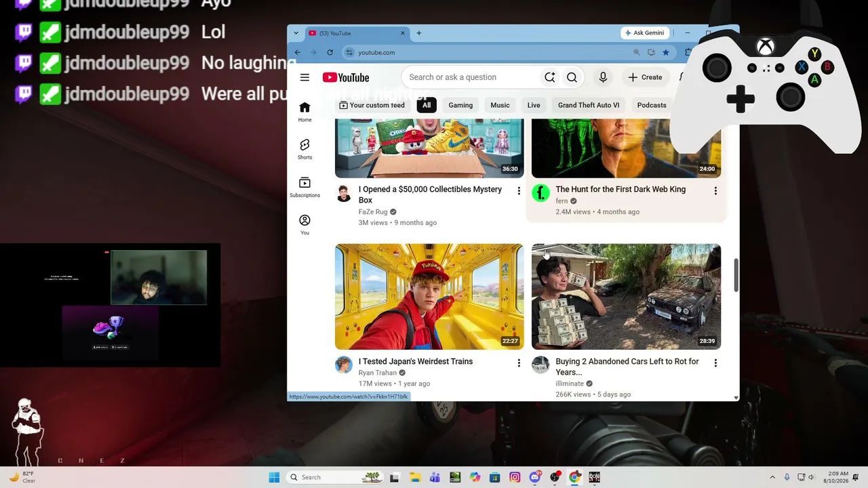Visit the fern channel name
The image size is (868, 488).
pos(561,201)
